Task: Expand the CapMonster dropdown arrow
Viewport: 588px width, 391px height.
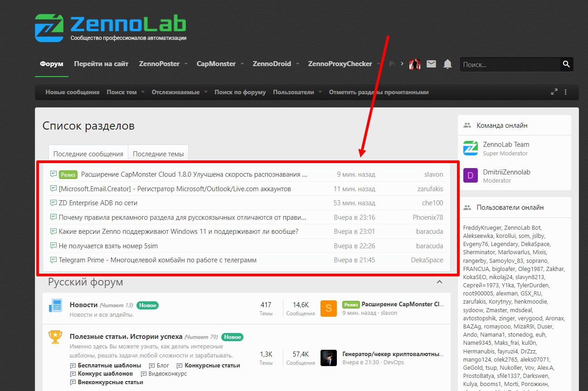Action: [x=242, y=64]
